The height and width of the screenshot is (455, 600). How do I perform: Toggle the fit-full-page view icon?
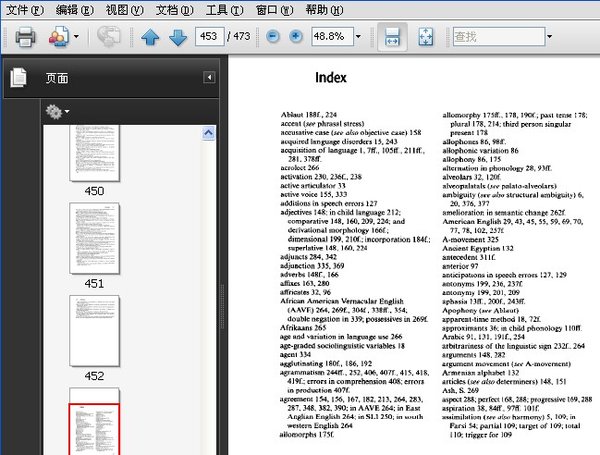426,37
